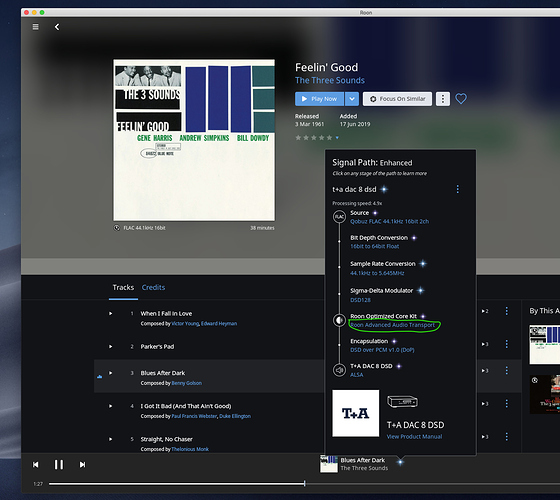This screenshot has height=500, width=560.
Task: Open album three-dot options menu
Action: tap(443, 99)
